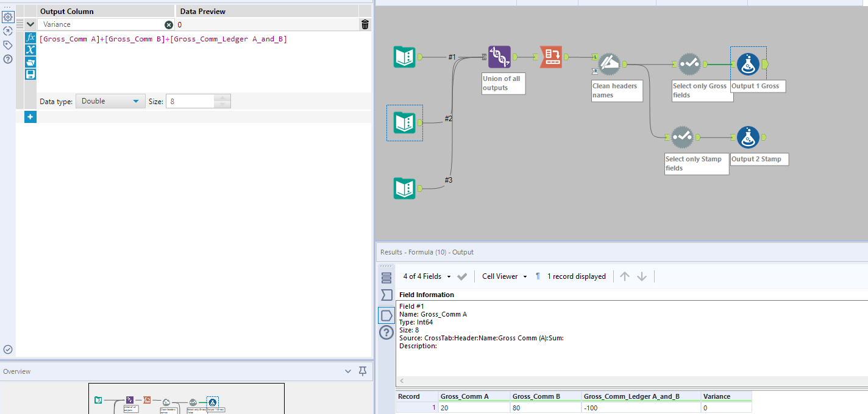Select the Cross Tab tool node
The height and width of the screenshot is (414, 868).
point(550,57)
